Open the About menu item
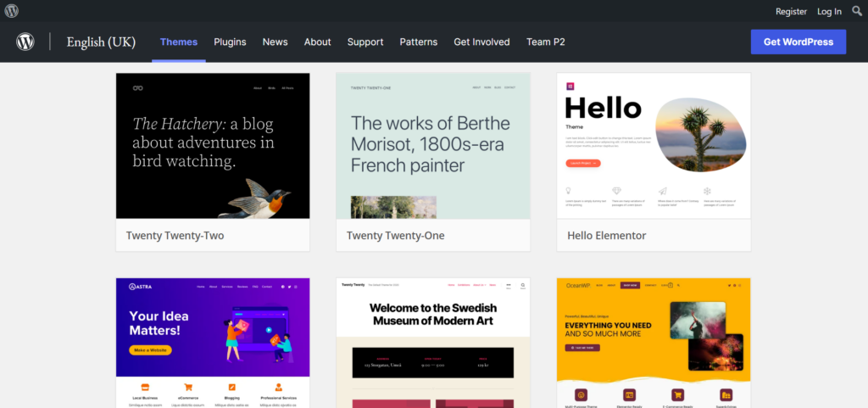Screen dimensions: 868x408 pyautogui.click(x=317, y=42)
